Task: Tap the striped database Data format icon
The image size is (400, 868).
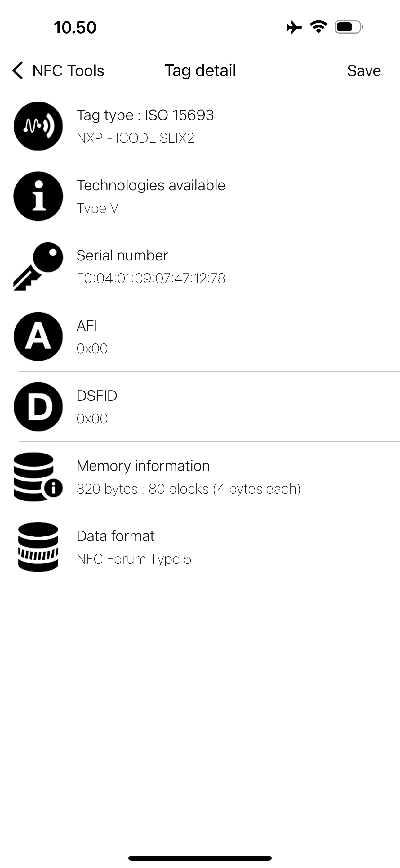Action: pyautogui.click(x=38, y=547)
